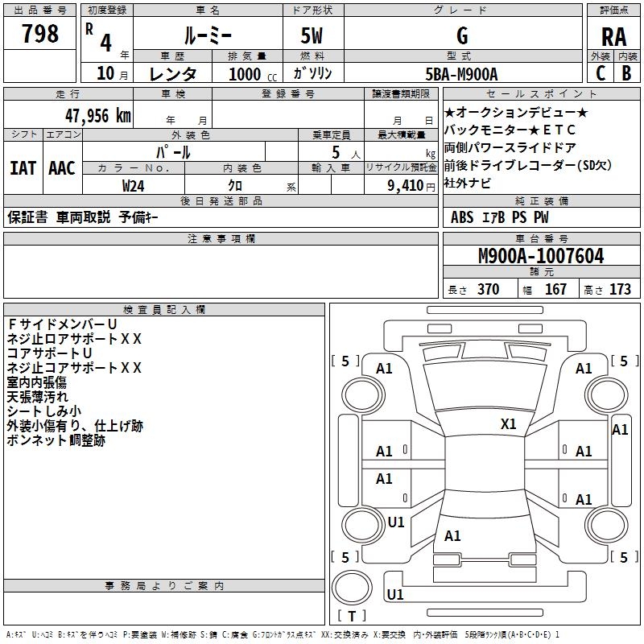This screenshot has width=644, height=644.
Task: Click the vehicle history レンタ
Action: (x=172, y=74)
